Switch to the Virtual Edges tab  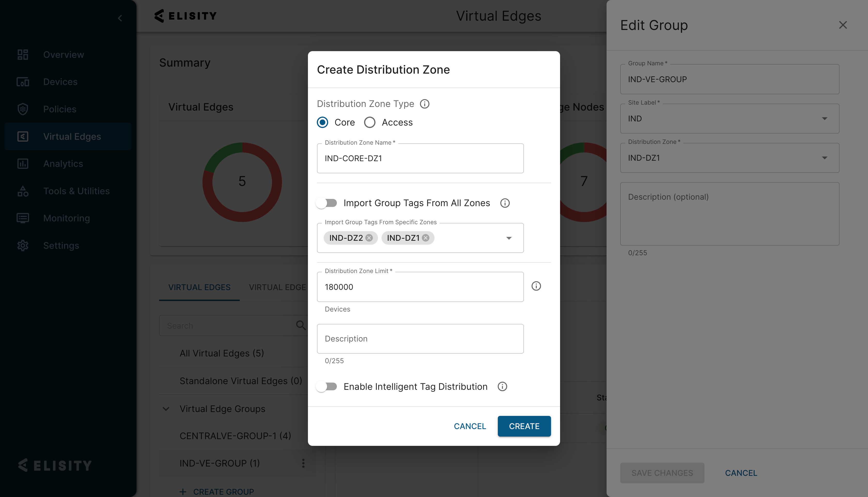pos(199,287)
